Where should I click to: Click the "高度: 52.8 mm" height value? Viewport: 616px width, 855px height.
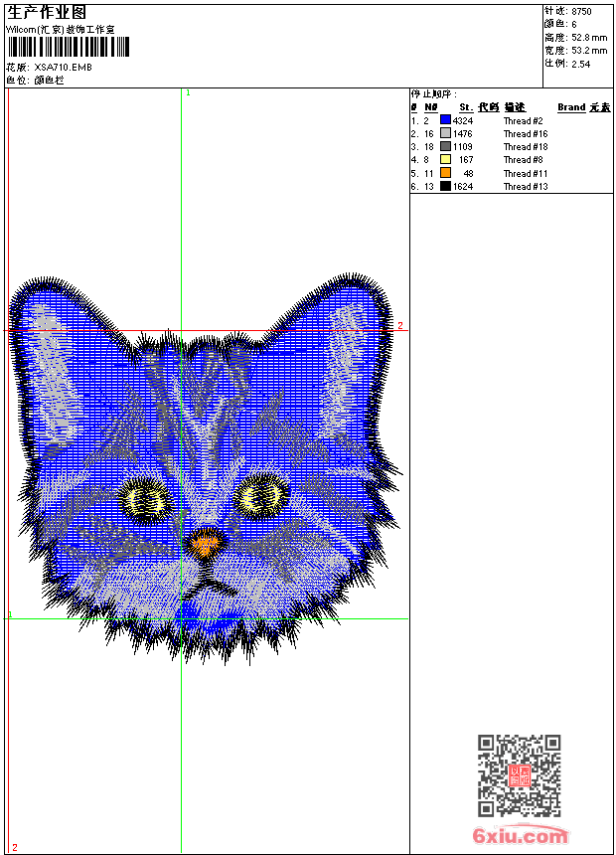(x=575, y=38)
